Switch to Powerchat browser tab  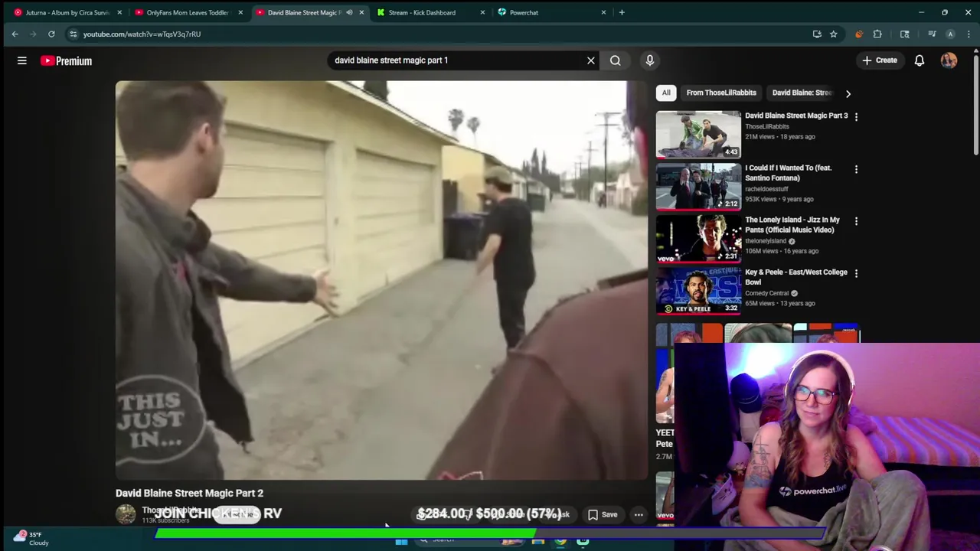point(547,12)
